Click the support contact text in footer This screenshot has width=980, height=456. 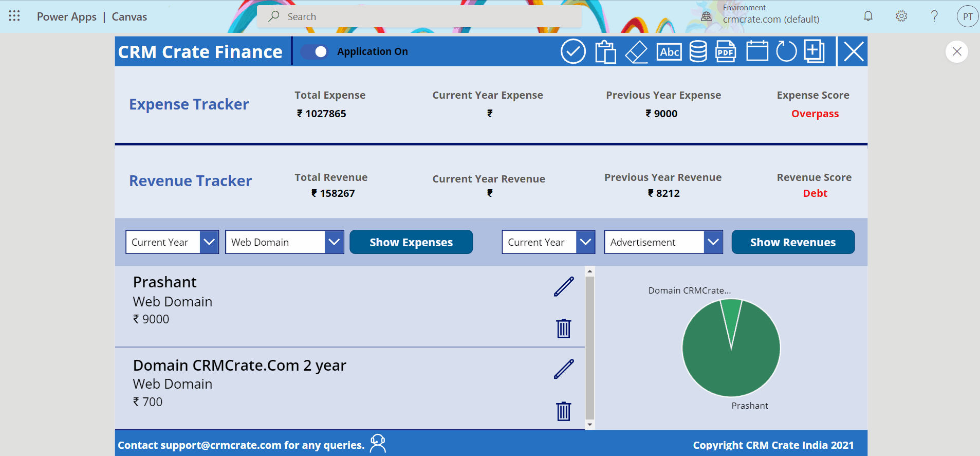tap(241, 445)
